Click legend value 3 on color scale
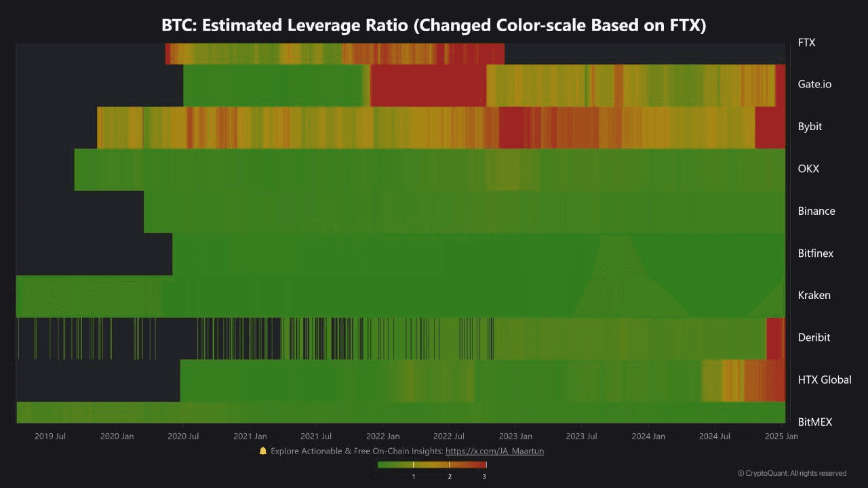Screen dimensions: 868x488 [x=484, y=477]
